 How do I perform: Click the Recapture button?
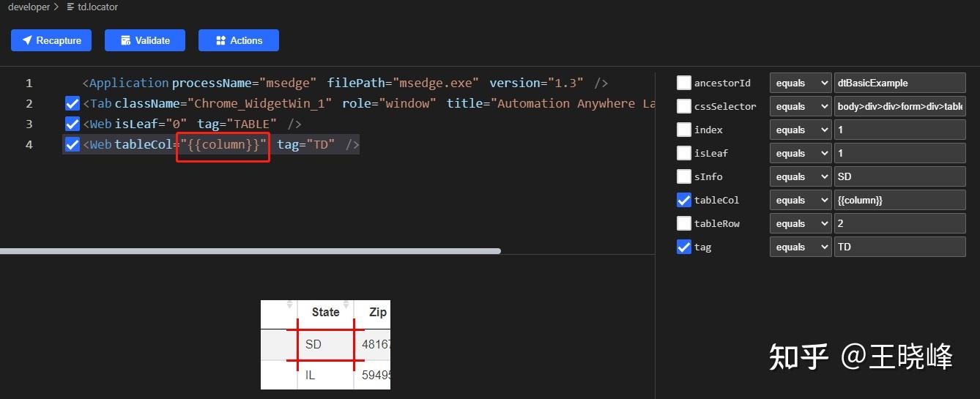(51, 40)
